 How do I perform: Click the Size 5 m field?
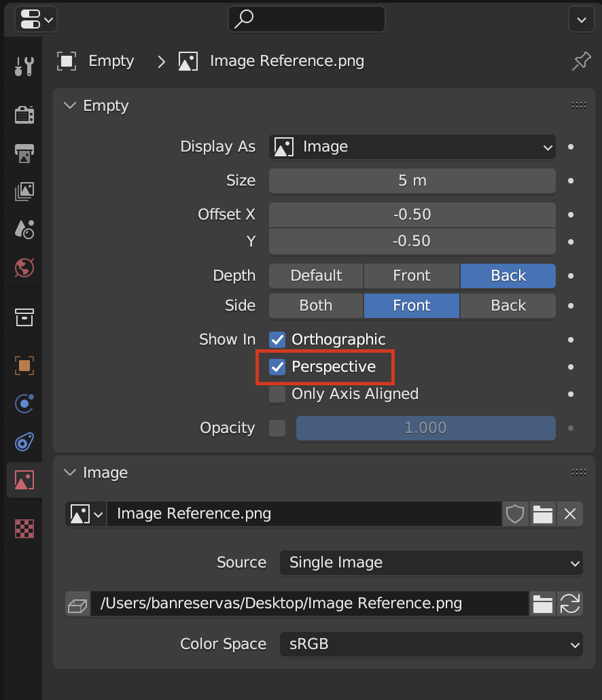click(x=412, y=181)
